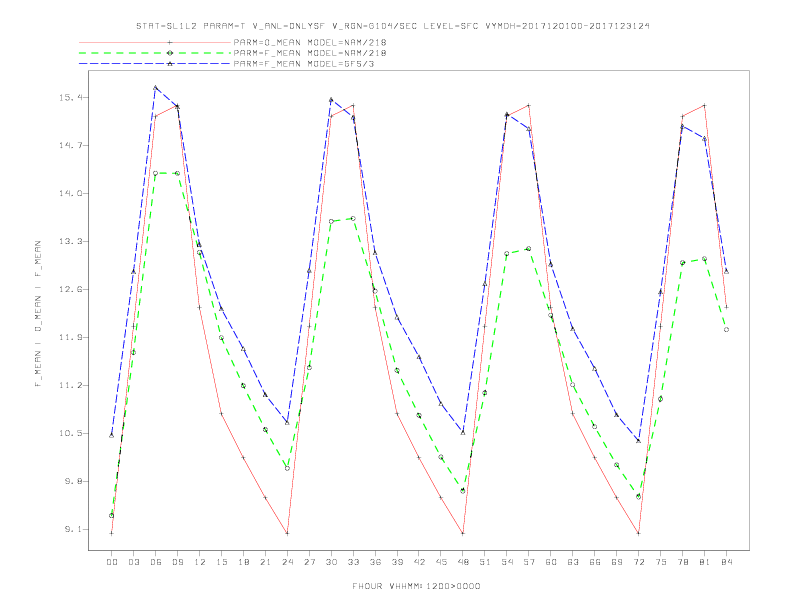792x612 pixels.
Task: Click x-axis forecast hour label 57
Action: coord(529,562)
